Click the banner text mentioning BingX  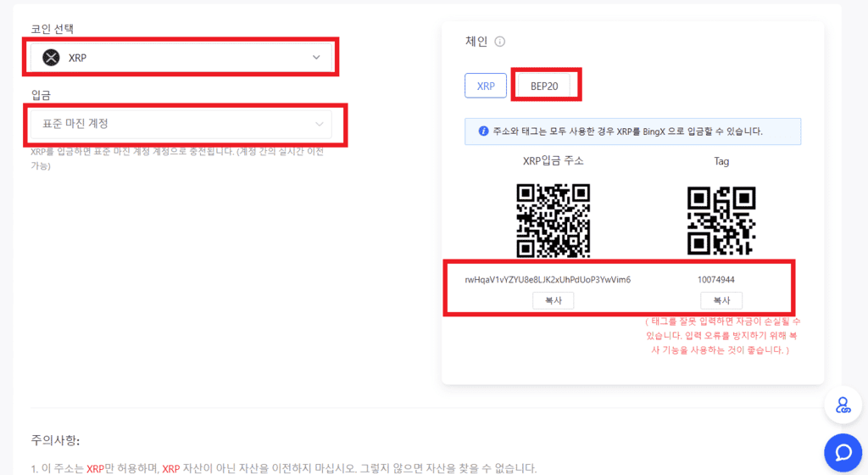tap(628, 131)
